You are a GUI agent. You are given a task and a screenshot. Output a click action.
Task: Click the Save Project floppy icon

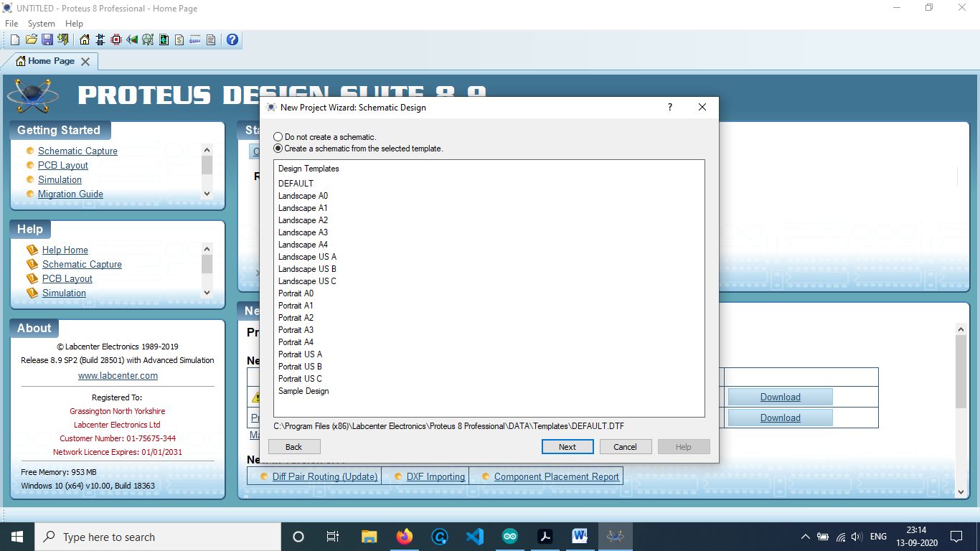[x=47, y=39]
